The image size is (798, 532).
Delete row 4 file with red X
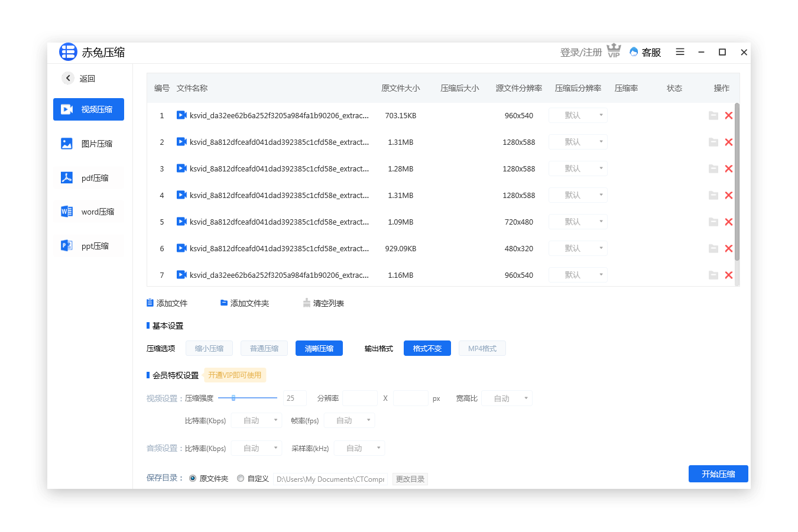(729, 196)
